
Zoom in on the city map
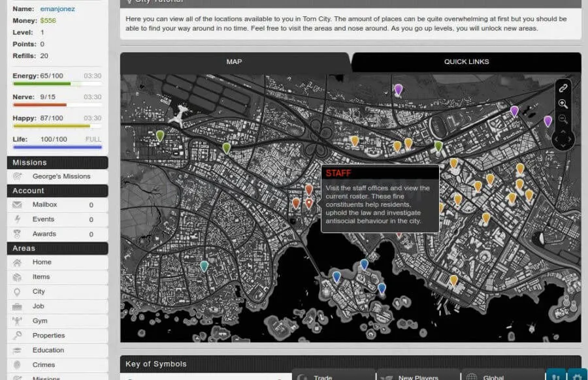563,104
